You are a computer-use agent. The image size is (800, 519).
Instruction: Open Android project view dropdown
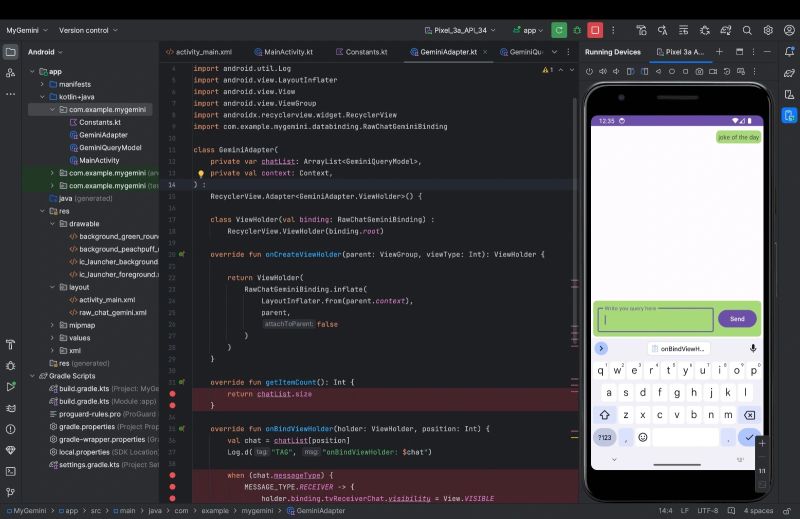[x=45, y=52]
